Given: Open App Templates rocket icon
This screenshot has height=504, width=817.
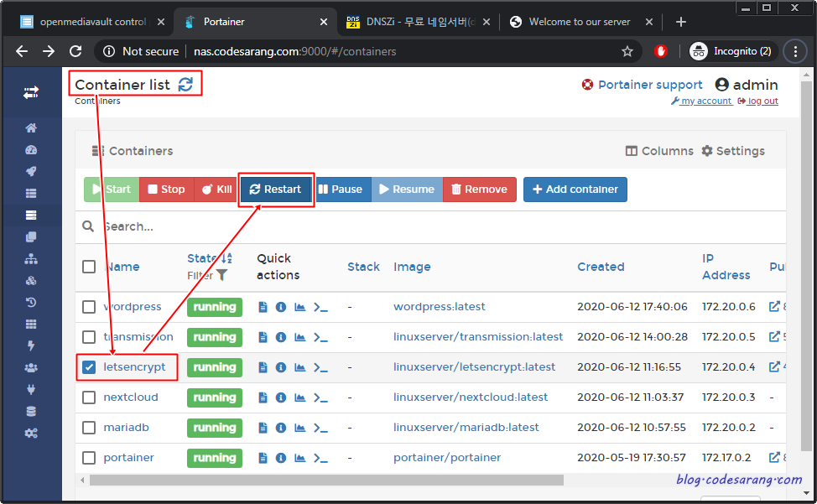Looking at the screenshot, I should click(31, 171).
